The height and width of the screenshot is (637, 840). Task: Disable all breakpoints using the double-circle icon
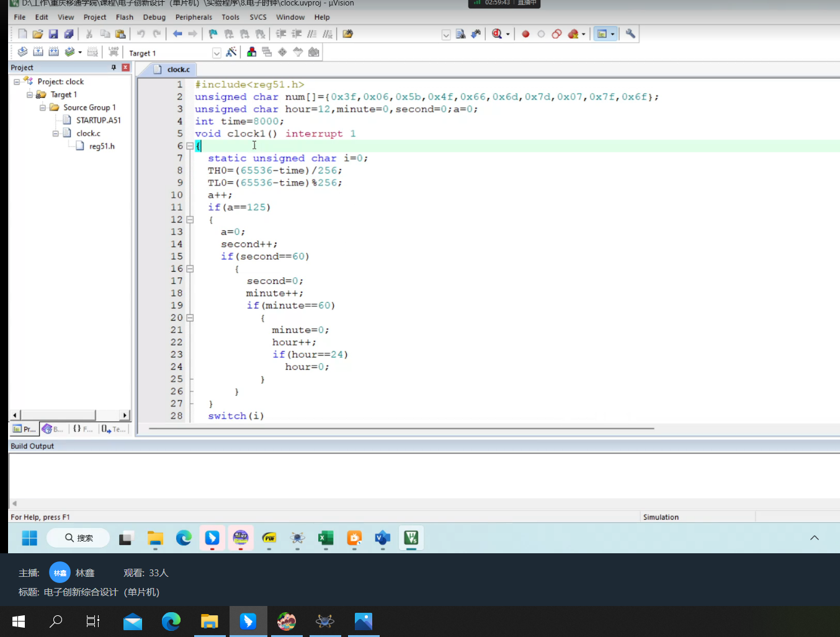pos(556,34)
